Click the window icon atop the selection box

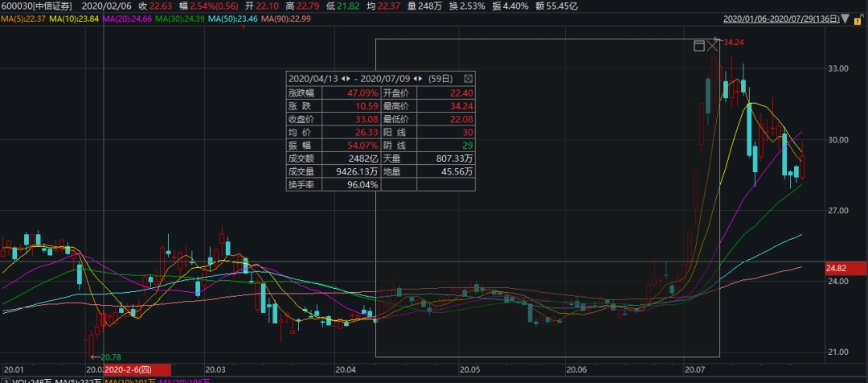(x=699, y=46)
